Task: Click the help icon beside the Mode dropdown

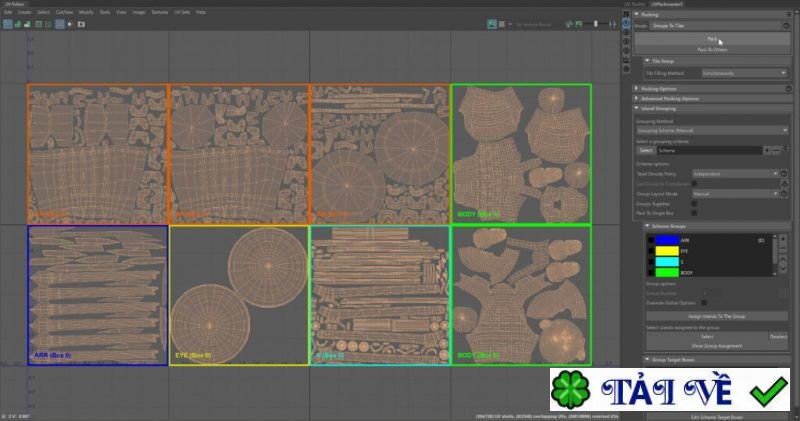Action: coord(787,23)
